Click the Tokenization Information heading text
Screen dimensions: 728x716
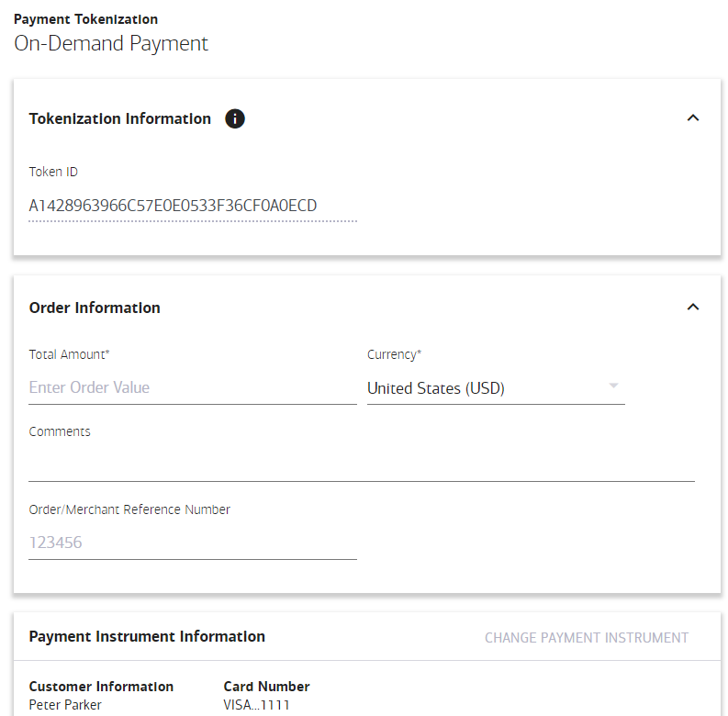pyautogui.click(x=120, y=118)
